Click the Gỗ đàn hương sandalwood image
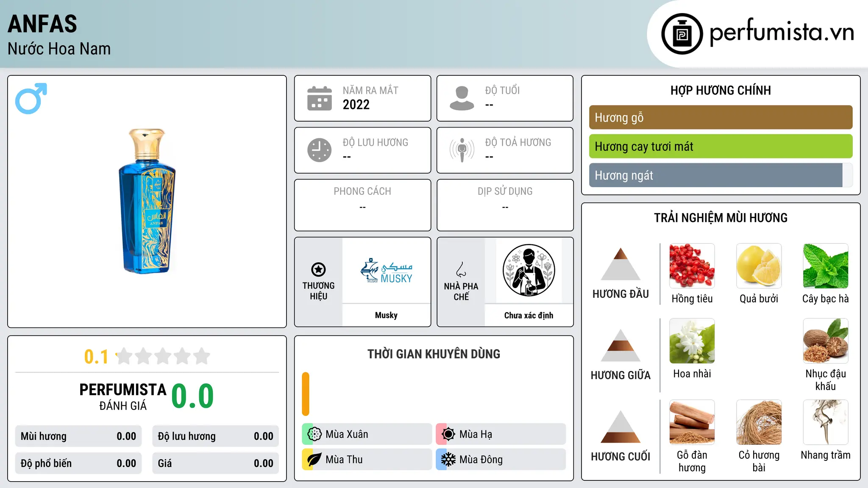 point(692,422)
